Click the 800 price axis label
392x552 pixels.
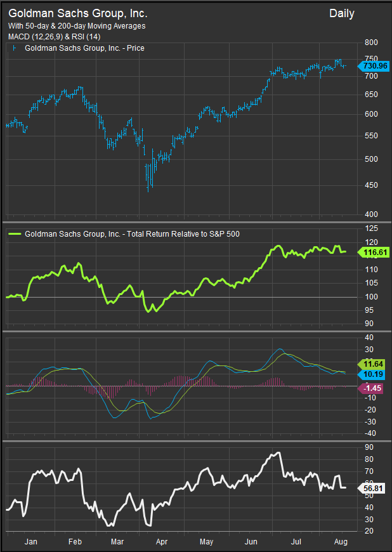tap(370, 43)
